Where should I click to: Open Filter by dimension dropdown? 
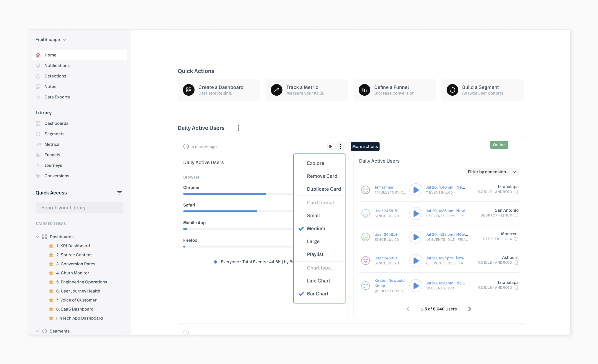491,172
